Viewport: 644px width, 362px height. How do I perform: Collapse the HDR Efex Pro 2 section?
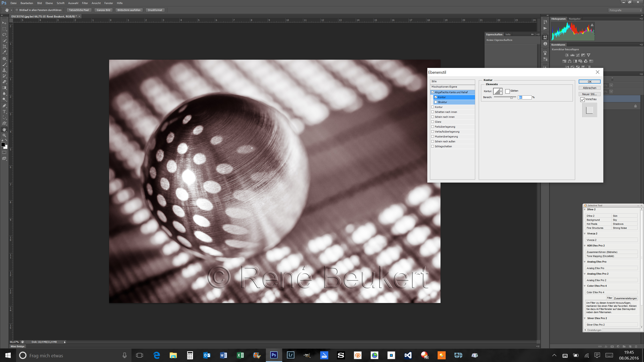coord(585,246)
